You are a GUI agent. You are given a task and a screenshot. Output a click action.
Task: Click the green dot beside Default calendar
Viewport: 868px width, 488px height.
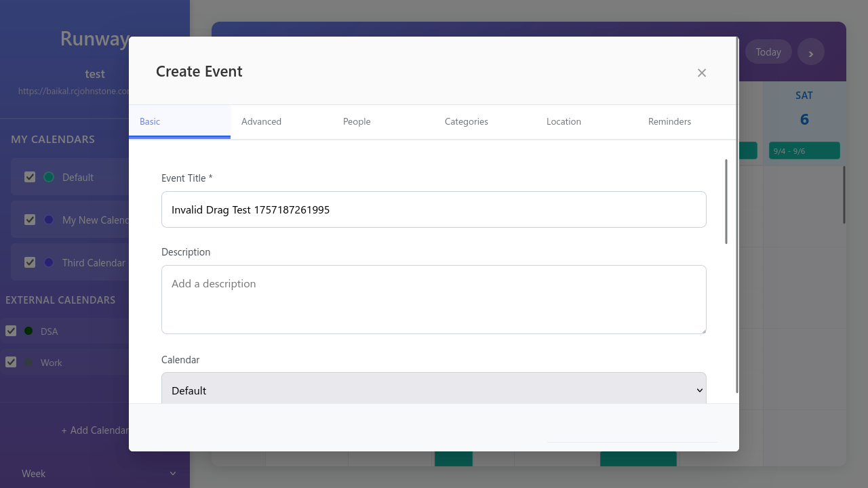pyautogui.click(x=48, y=176)
